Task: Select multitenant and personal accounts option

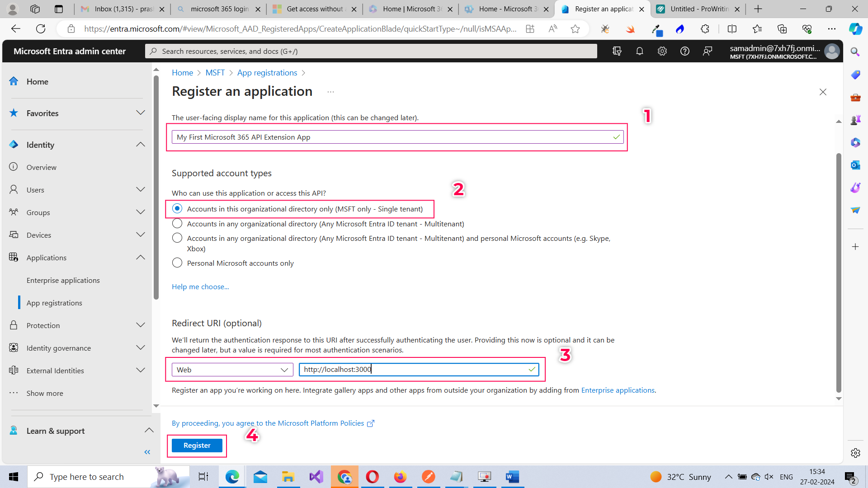Action: (177, 238)
